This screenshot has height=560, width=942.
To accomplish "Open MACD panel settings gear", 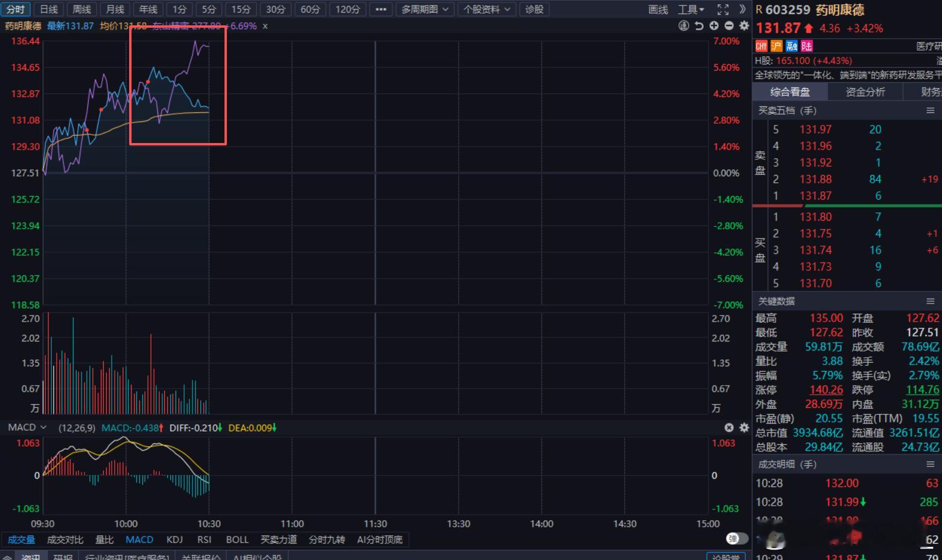I will coord(744,427).
